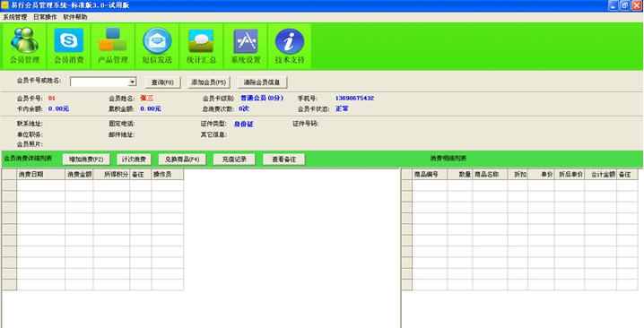Click the member level 普通会员(0分)

[x=262, y=98]
